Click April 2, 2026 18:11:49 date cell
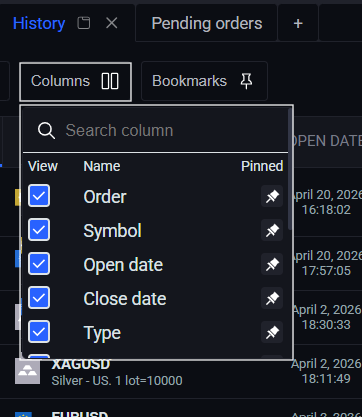This screenshot has height=417, width=362. [327, 371]
